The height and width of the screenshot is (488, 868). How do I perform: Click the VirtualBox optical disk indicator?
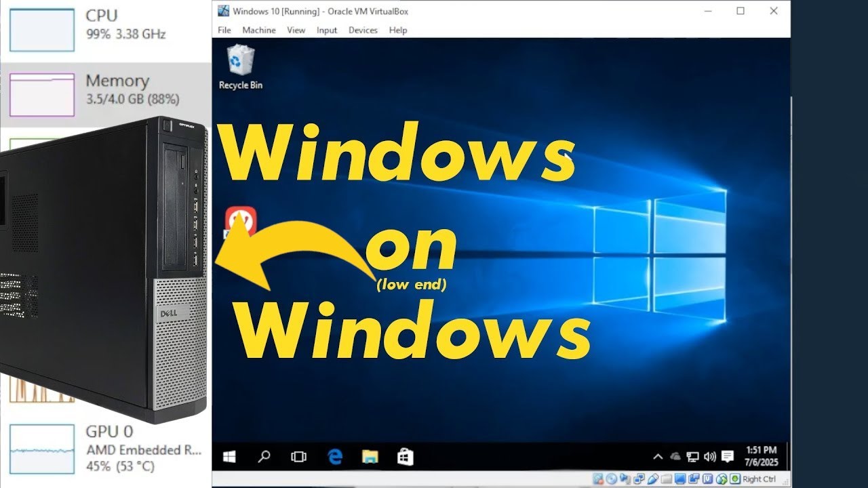click(612, 479)
